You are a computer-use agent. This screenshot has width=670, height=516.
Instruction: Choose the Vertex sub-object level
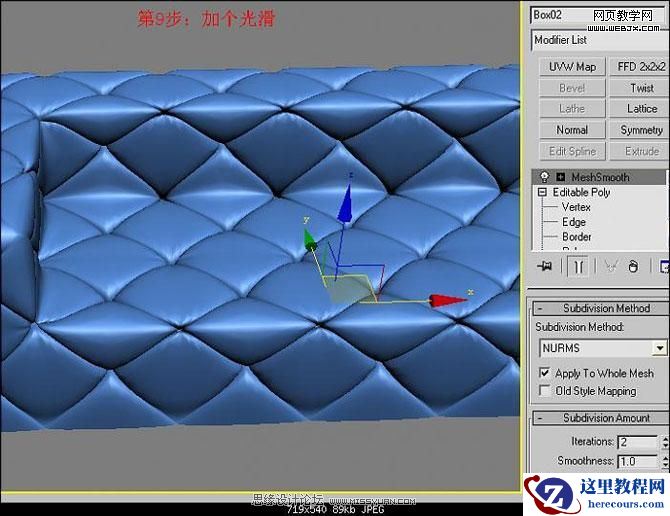576,207
